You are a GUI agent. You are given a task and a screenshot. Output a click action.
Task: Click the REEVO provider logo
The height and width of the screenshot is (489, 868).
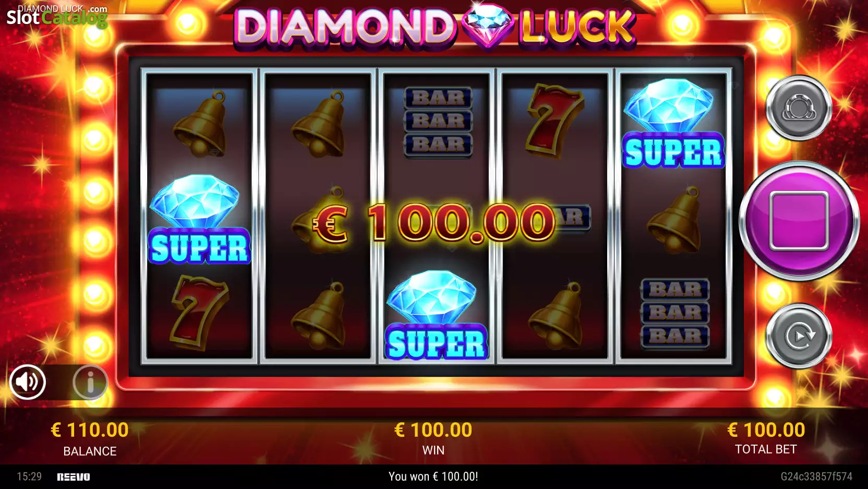click(74, 477)
